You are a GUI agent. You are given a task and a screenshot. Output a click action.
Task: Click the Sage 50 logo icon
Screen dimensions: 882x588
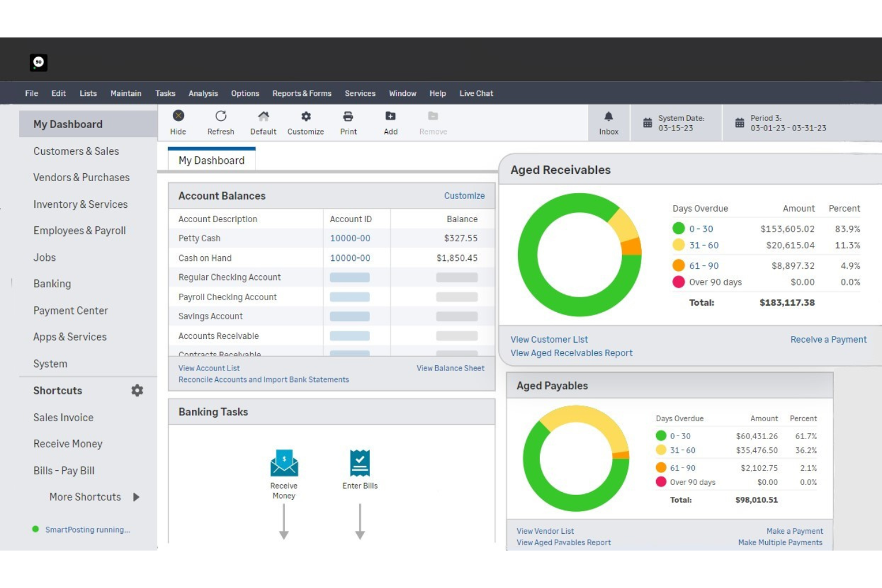pos(39,62)
